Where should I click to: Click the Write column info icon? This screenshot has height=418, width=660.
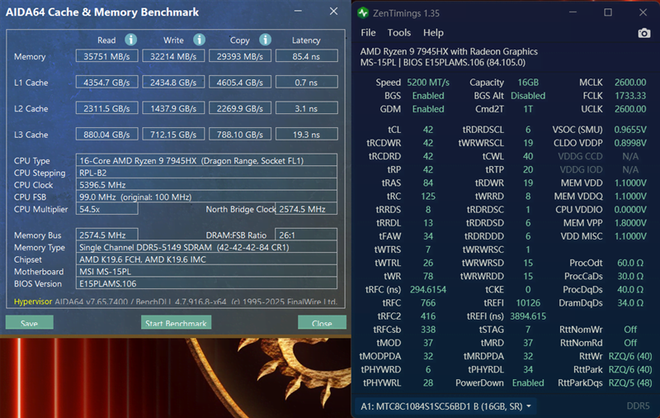pyautogui.click(x=199, y=40)
